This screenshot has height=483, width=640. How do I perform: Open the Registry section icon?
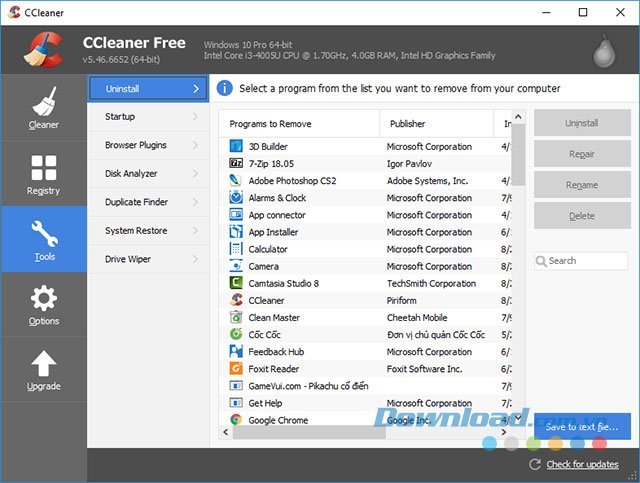44,167
